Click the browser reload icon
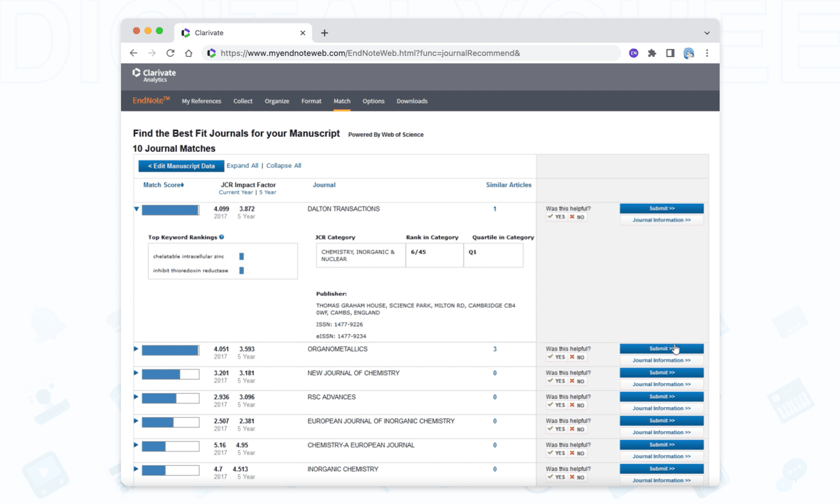 pyautogui.click(x=170, y=53)
